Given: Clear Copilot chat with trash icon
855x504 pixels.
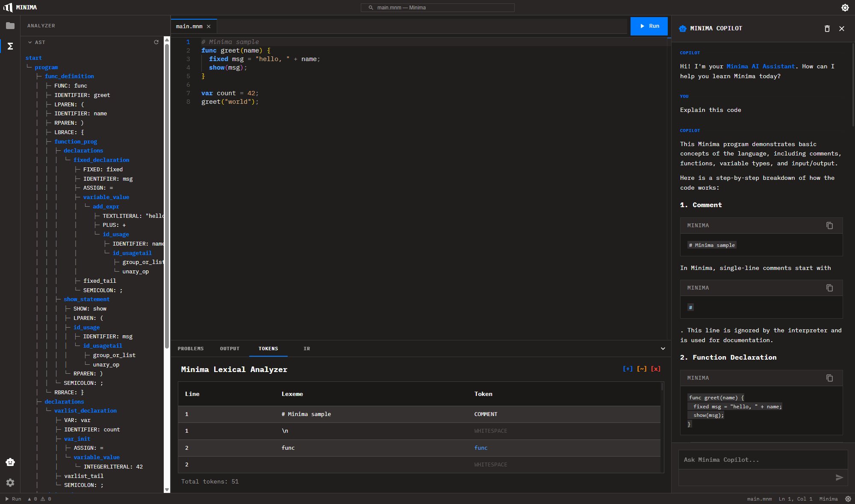Looking at the screenshot, I should [827, 29].
